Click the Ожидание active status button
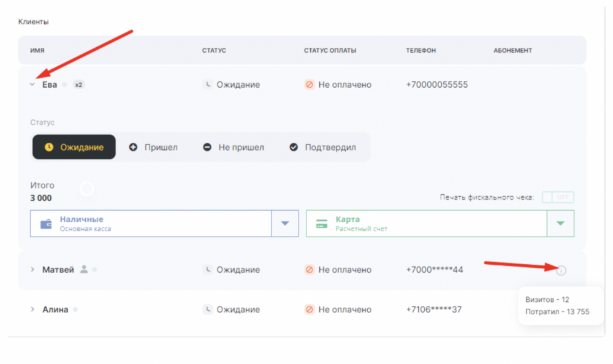 (74, 147)
